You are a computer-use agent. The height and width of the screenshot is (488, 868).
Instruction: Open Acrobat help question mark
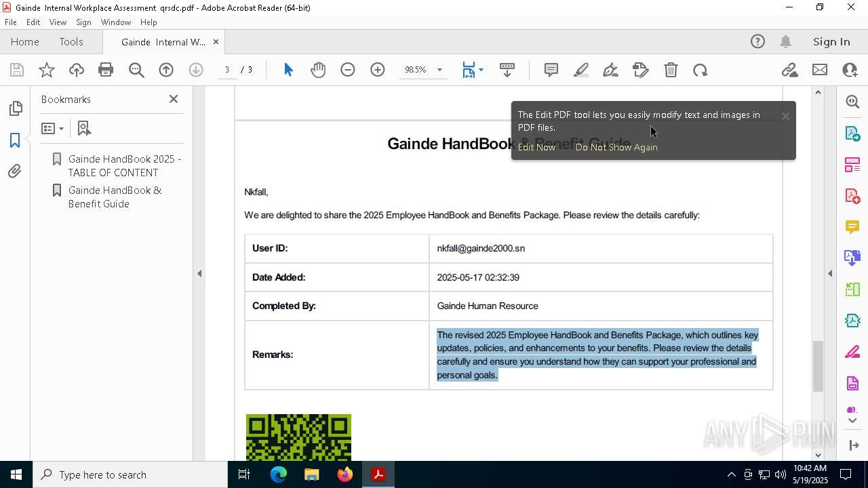[x=757, y=42]
